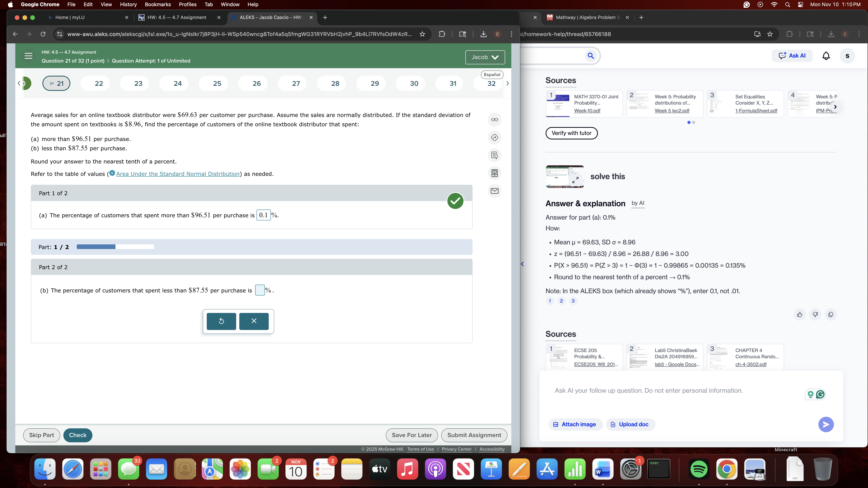Open the Jacob account dropdown
Viewport: 868px width, 488px height.
[485, 57]
